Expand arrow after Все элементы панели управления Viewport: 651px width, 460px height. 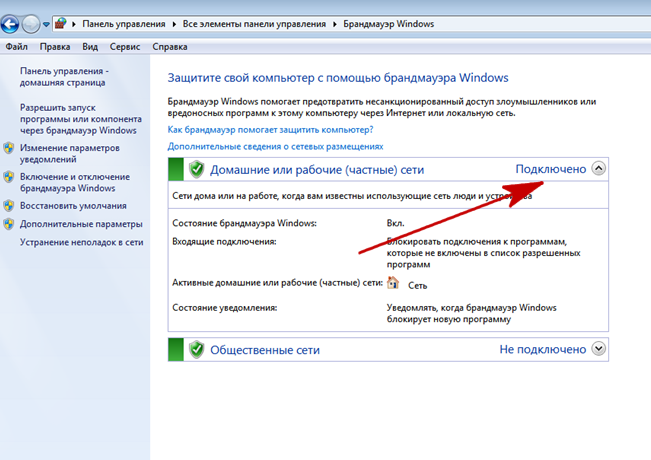[x=335, y=24]
